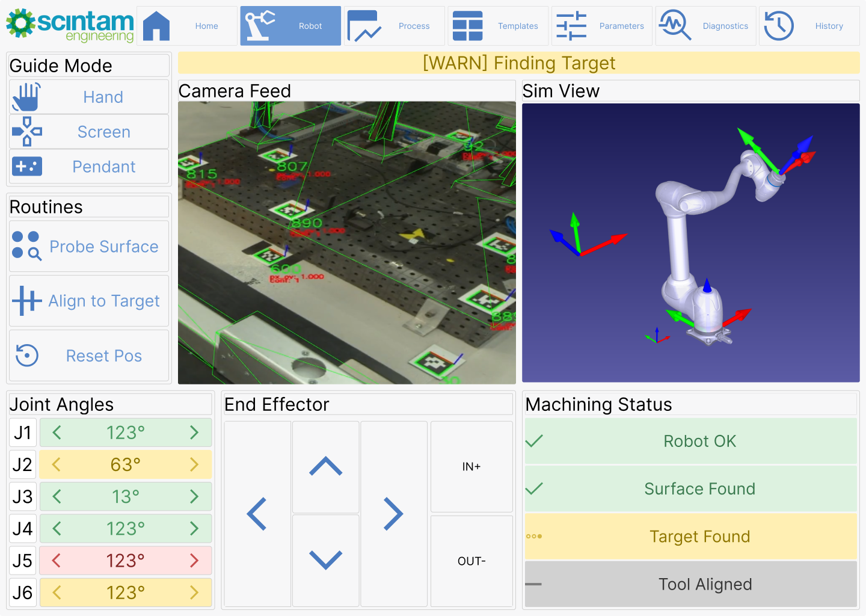Image resolution: width=866 pixels, height=616 pixels.
Task: Start the Align to Target routine
Action: (x=89, y=301)
